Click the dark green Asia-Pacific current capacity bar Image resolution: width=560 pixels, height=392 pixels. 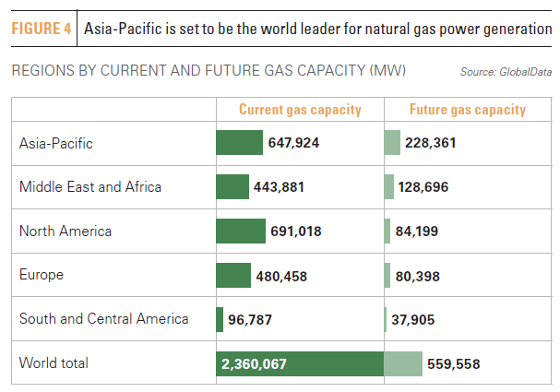click(239, 143)
